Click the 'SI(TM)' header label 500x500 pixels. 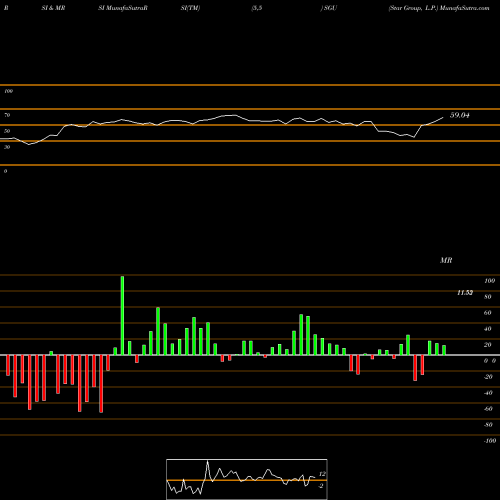click(x=190, y=8)
